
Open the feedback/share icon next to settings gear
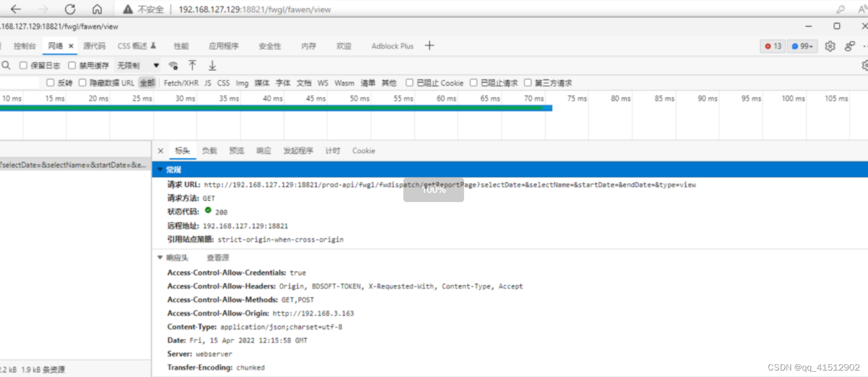[x=850, y=46]
